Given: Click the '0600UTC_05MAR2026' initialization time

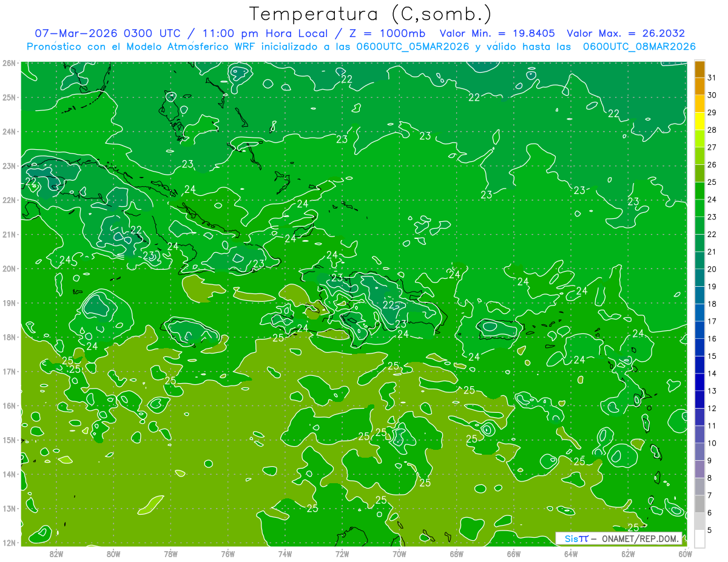Looking at the screenshot, I should click(413, 46).
